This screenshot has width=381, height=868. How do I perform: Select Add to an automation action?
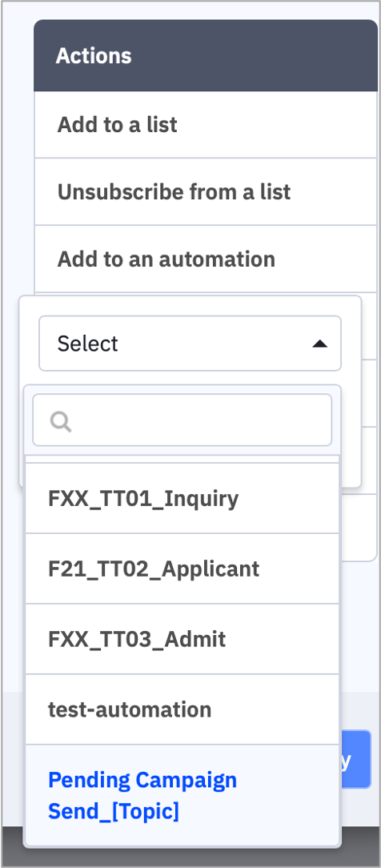click(206, 259)
